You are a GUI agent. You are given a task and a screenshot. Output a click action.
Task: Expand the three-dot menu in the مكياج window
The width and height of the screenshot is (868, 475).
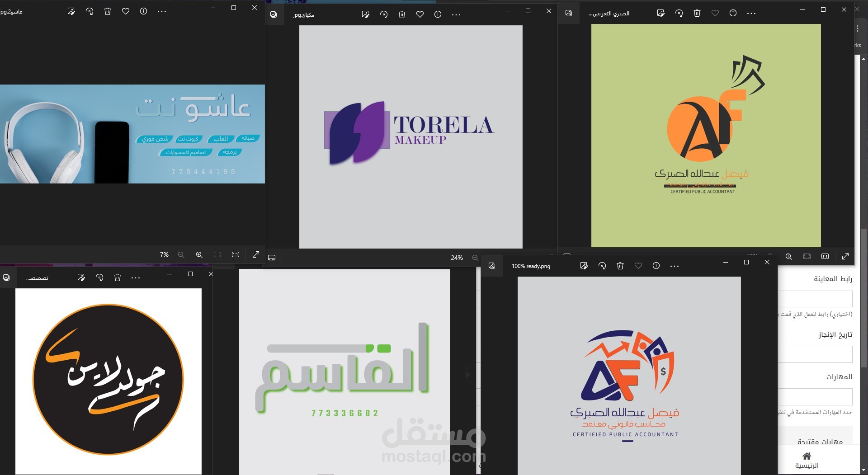tap(456, 14)
